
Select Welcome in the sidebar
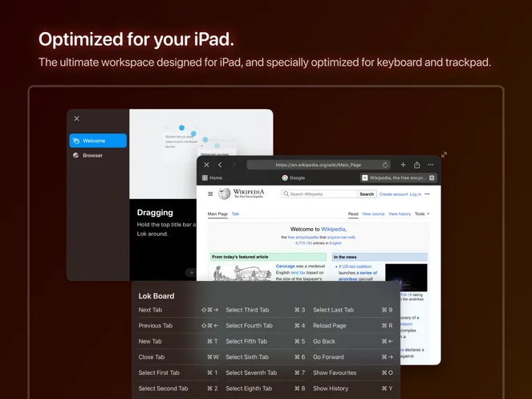[x=98, y=141]
